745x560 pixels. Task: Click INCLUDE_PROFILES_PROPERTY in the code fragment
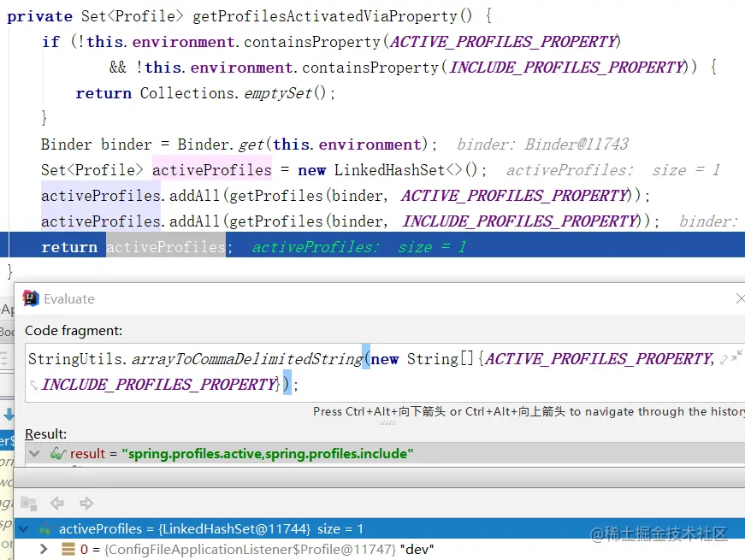click(x=160, y=384)
